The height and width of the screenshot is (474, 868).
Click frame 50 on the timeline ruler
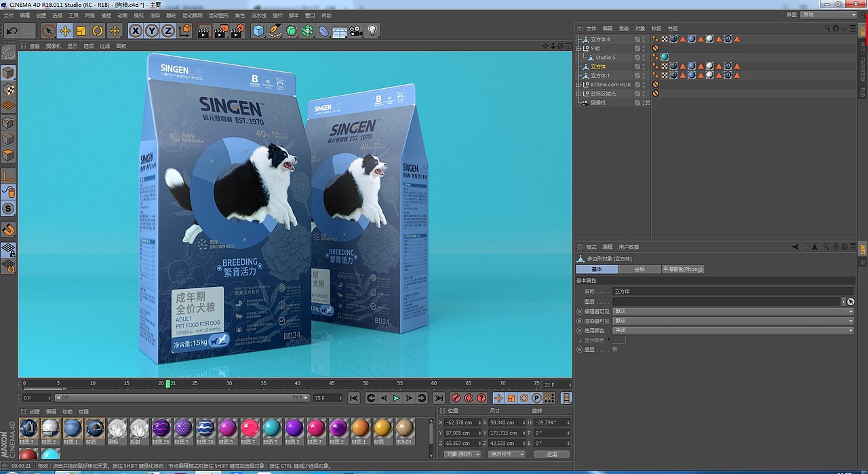pyautogui.click(x=366, y=384)
